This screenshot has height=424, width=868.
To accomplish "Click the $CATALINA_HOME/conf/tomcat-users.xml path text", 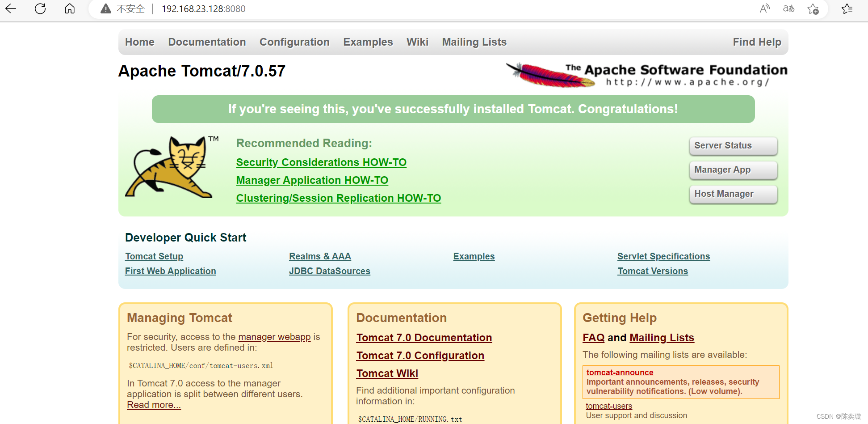I will [x=201, y=366].
